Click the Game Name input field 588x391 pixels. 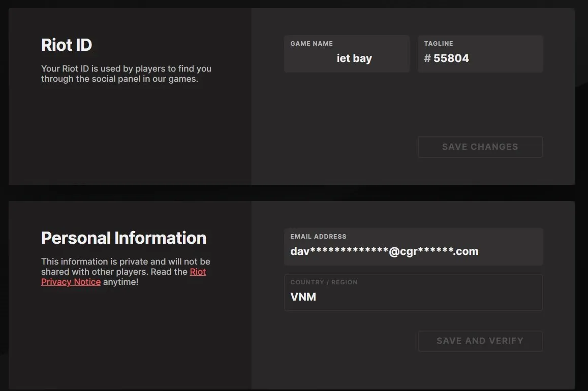click(x=347, y=54)
